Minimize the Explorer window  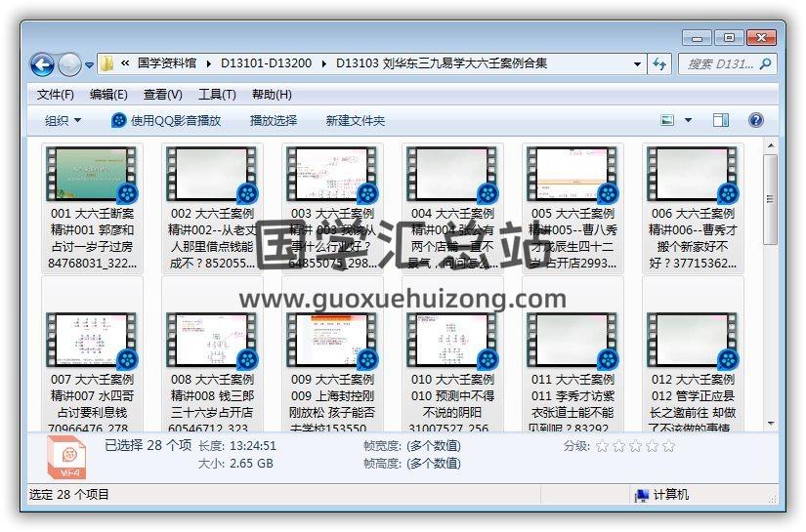(x=697, y=38)
